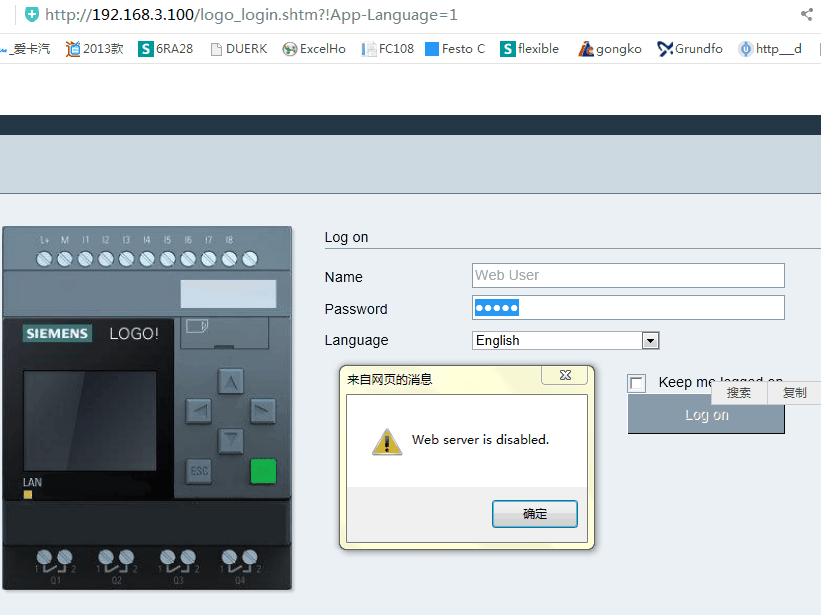
Task: Click the ESC key on LOGO! device
Action: [198, 471]
